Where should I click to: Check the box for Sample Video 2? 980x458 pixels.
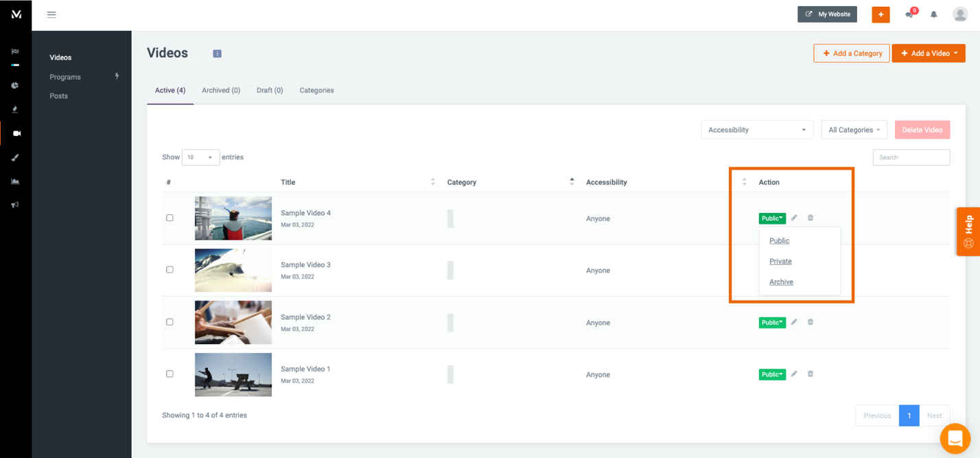(170, 322)
